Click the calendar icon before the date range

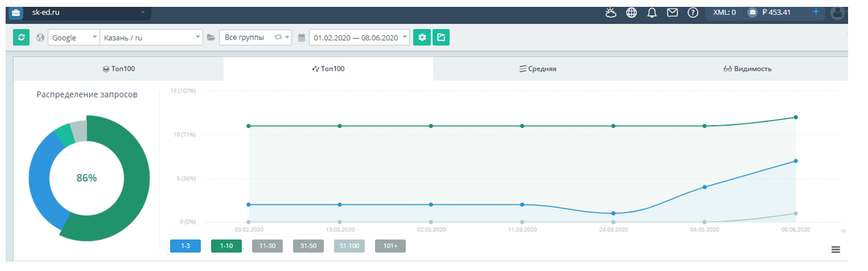pos(302,38)
